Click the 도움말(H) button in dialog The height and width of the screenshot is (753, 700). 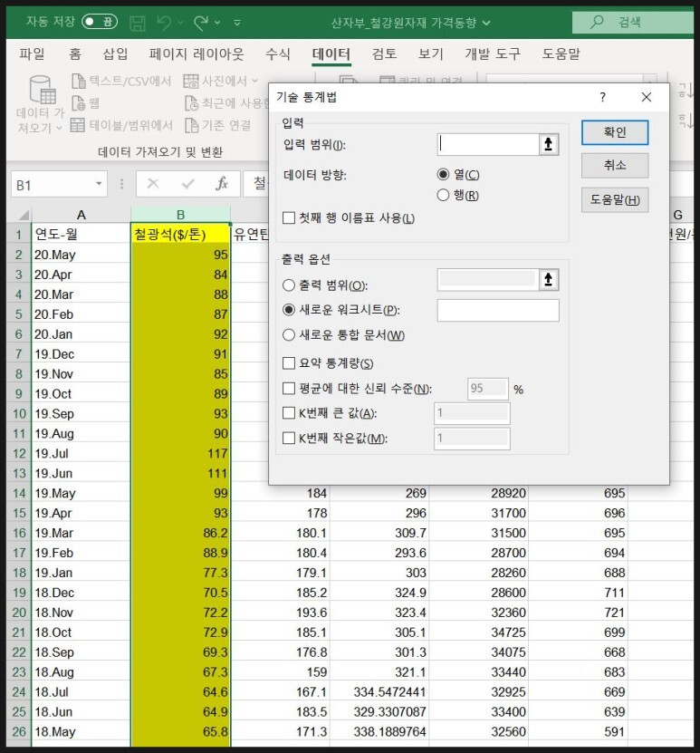coord(615,199)
